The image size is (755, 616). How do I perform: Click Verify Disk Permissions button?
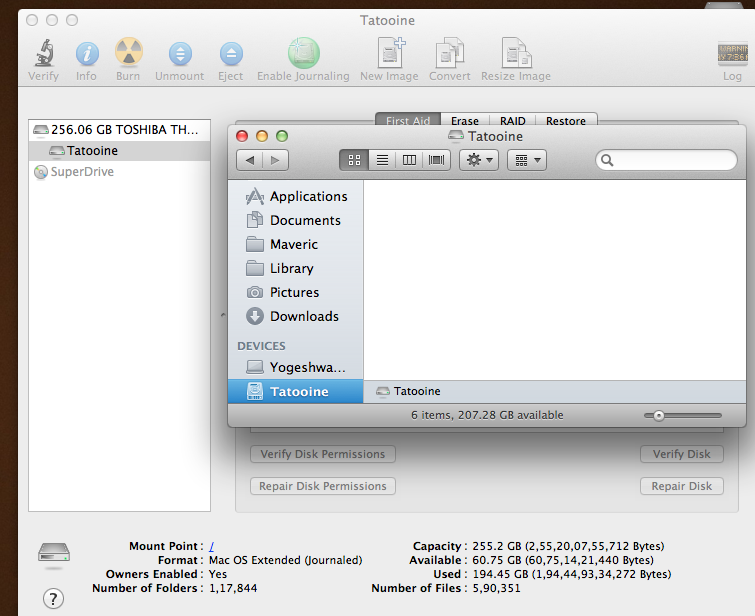point(323,454)
